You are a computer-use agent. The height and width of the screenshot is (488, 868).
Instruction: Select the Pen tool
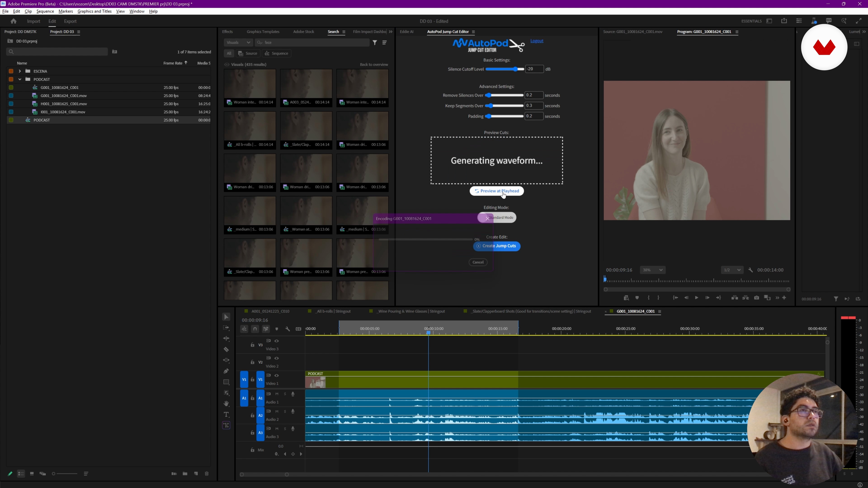pyautogui.click(x=226, y=371)
